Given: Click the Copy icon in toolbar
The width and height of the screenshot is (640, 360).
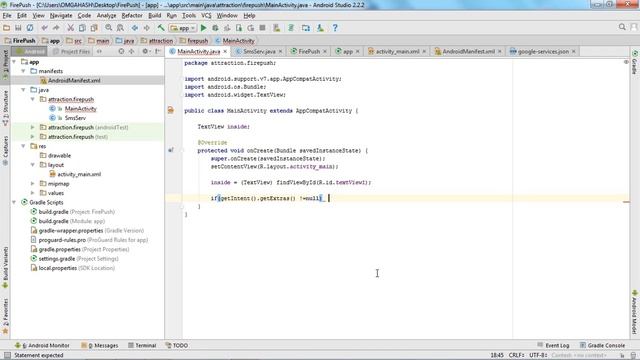Looking at the screenshot, I should coord(82,28).
